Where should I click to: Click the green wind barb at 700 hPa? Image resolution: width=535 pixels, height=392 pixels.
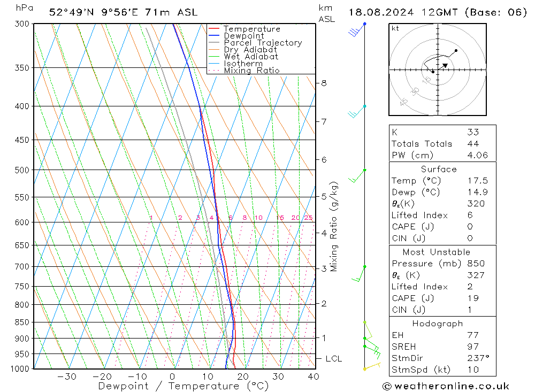[359, 274]
